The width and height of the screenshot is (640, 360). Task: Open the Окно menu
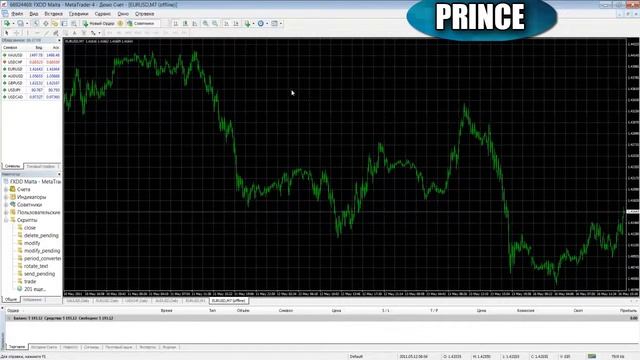coord(123,13)
